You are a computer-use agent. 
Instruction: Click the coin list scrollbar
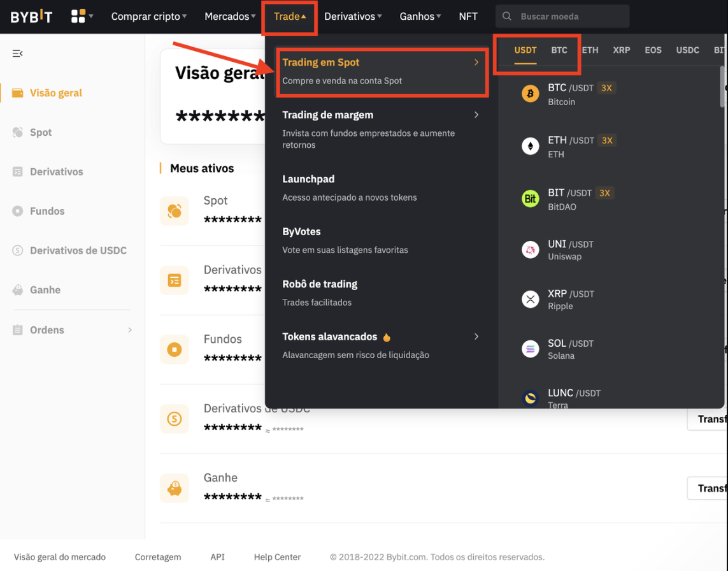pyautogui.click(x=722, y=86)
